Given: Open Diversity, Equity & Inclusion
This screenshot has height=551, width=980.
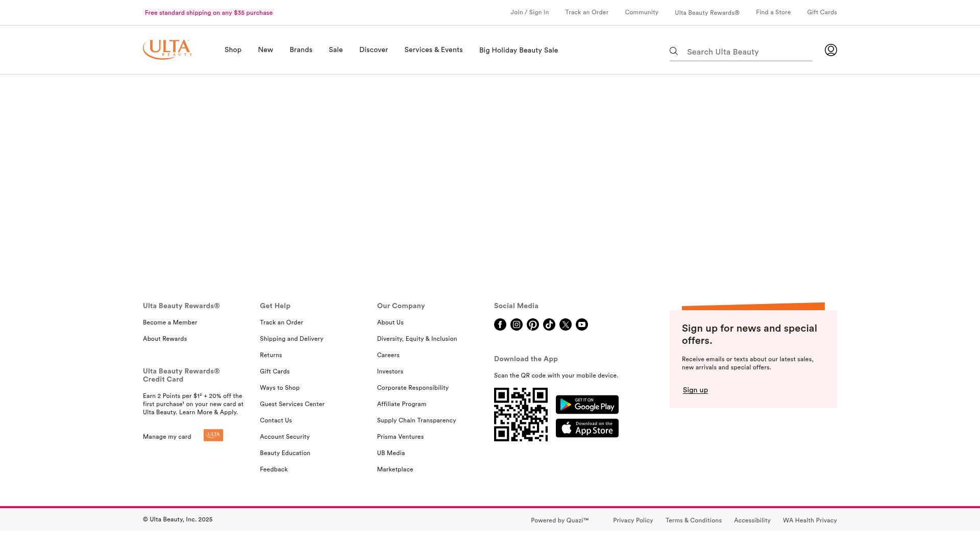Looking at the screenshot, I should click(417, 339).
